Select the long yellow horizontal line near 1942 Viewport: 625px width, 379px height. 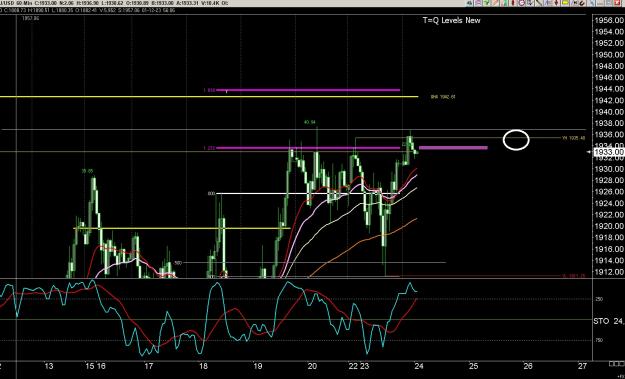click(x=209, y=96)
